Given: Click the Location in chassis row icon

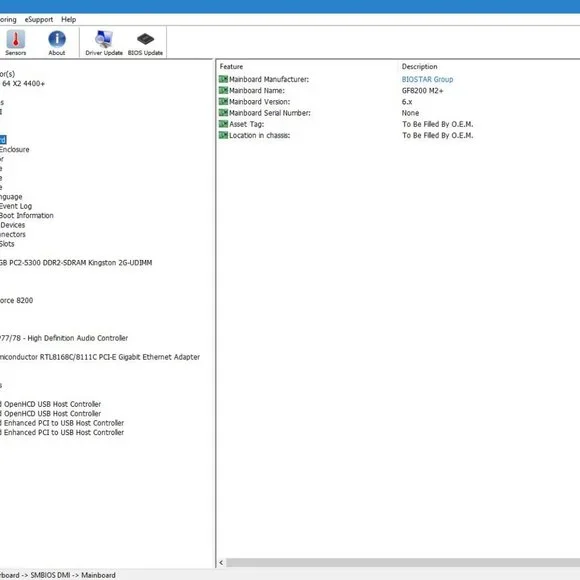Looking at the screenshot, I should point(223,135).
